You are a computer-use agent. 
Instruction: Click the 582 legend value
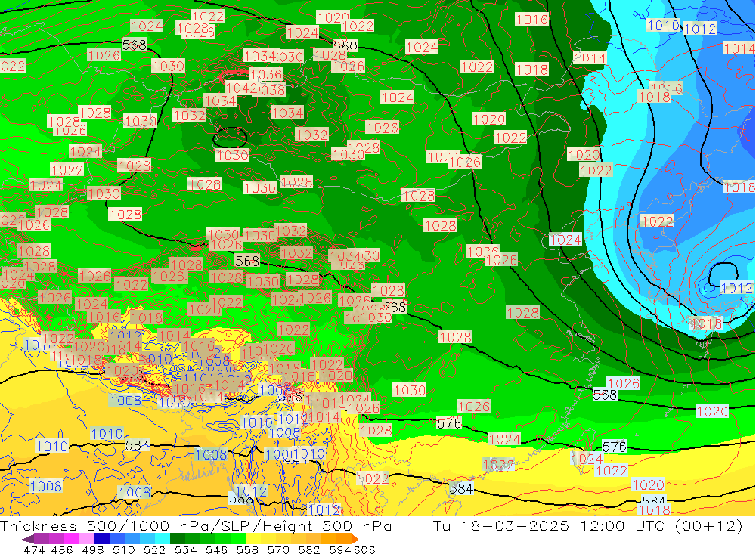pos(308,549)
